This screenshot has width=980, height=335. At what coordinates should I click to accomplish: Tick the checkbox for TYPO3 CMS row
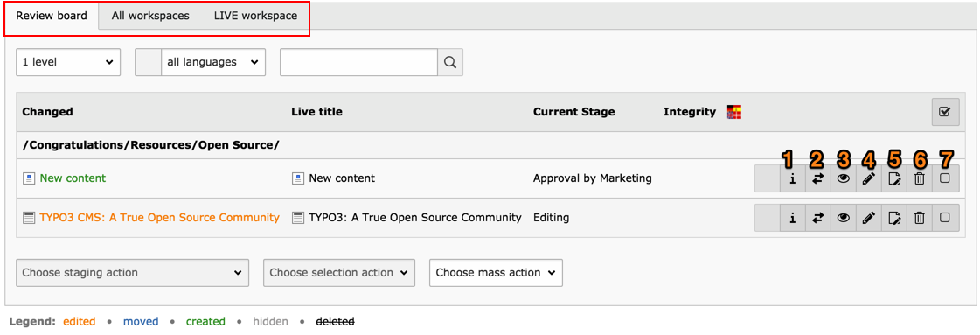(945, 218)
